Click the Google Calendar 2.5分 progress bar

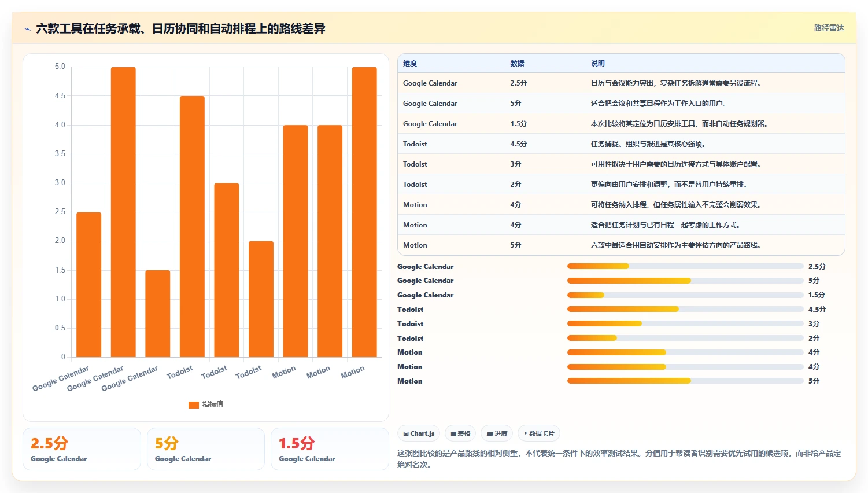[685, 266]
